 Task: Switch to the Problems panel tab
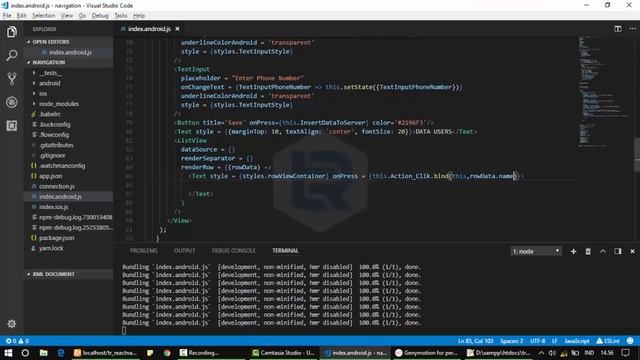click(143, 251)
